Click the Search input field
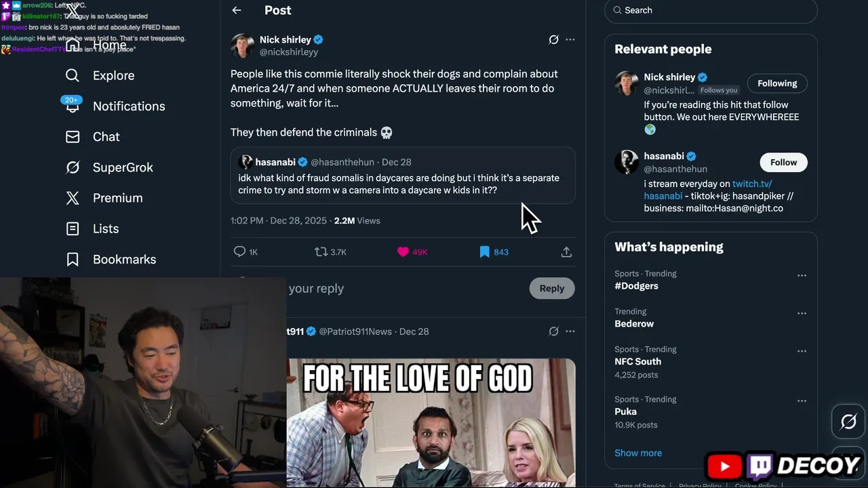 click(711, 10)
